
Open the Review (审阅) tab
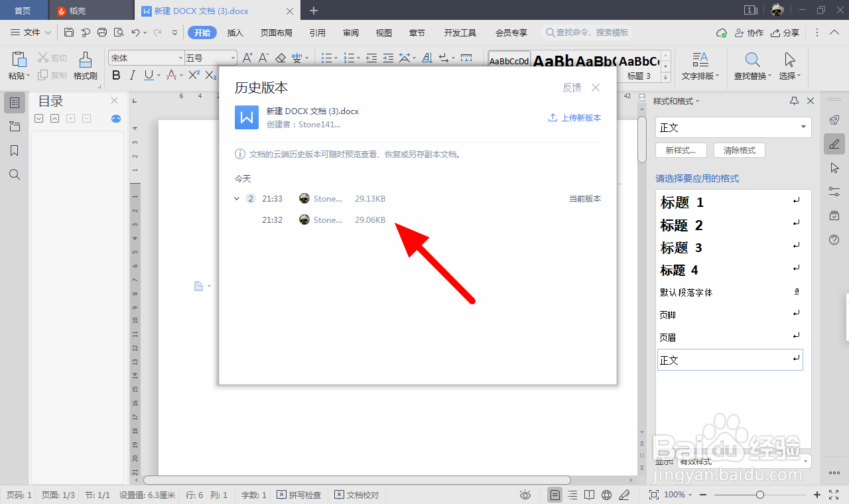pos(351,32)
